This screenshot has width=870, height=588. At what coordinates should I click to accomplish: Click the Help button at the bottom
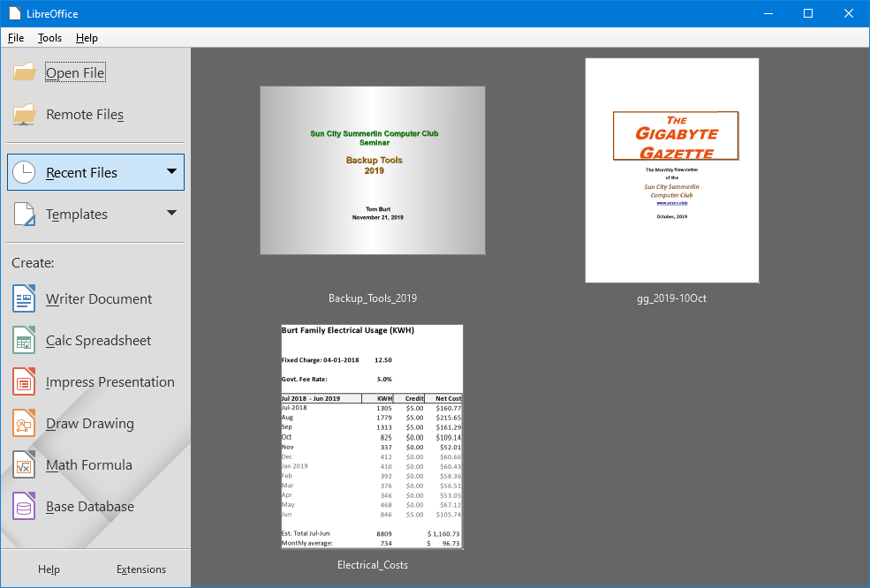(49, 569)
